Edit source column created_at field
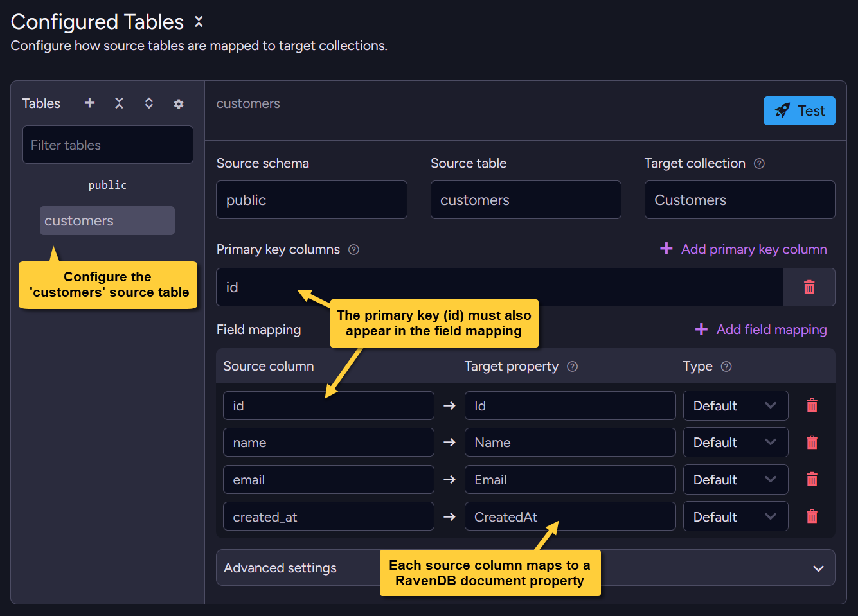The height and width of the screenshot is (616, 858). 328,516
